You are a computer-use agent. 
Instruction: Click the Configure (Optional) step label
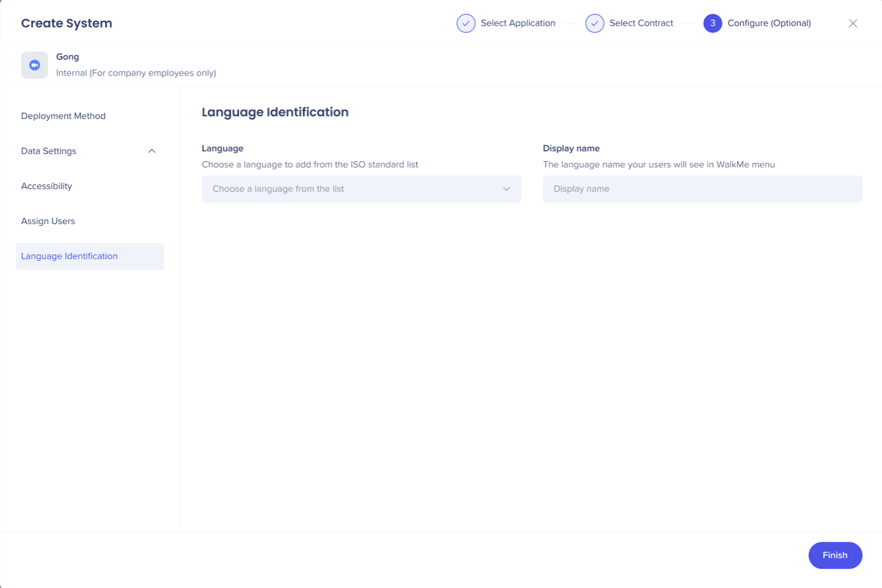(x=769, y=23)
